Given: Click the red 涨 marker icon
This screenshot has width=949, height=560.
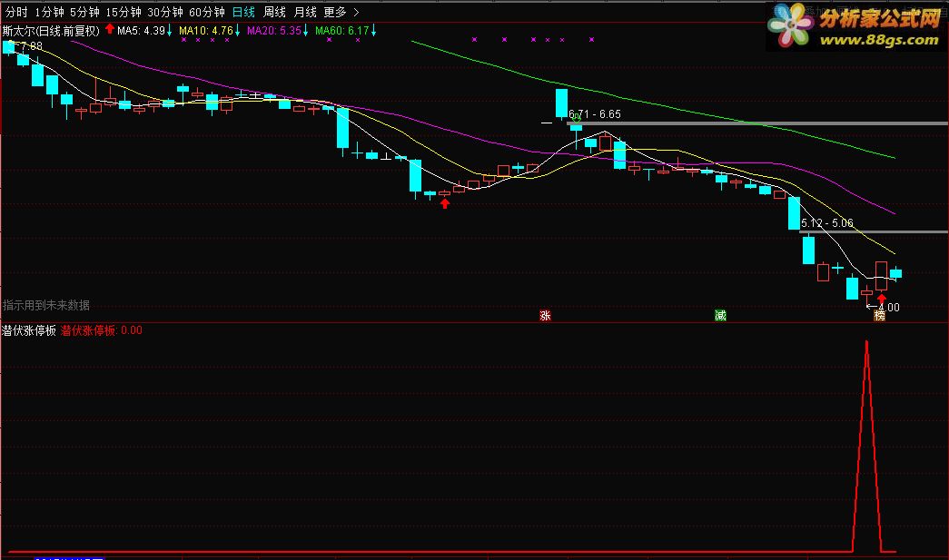Looking at the screenshot, I should 545,316.
